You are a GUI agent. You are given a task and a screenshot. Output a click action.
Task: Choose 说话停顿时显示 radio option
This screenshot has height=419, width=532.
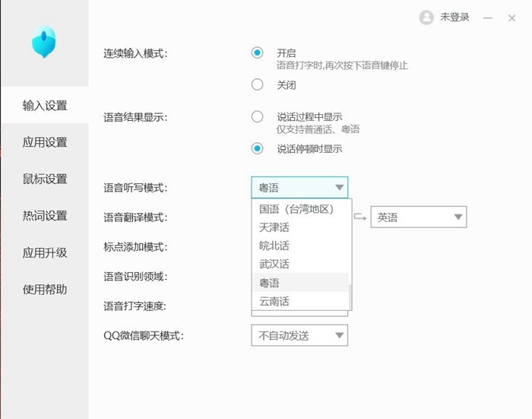[257, 148]
